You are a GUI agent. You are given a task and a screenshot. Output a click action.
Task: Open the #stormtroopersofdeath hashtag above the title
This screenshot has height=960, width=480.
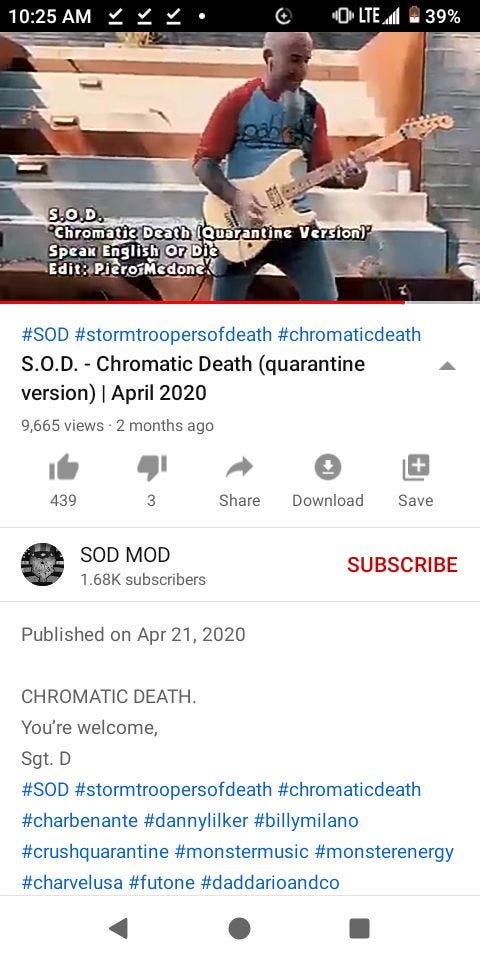[x=173, y=335]
